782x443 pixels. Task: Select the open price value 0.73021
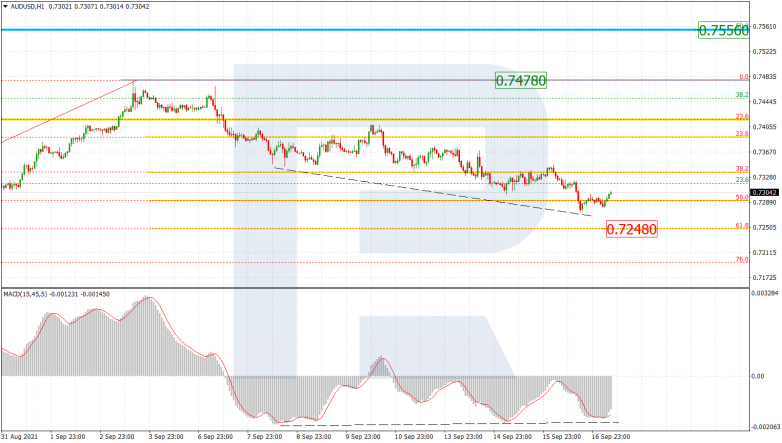pos(59,7)
